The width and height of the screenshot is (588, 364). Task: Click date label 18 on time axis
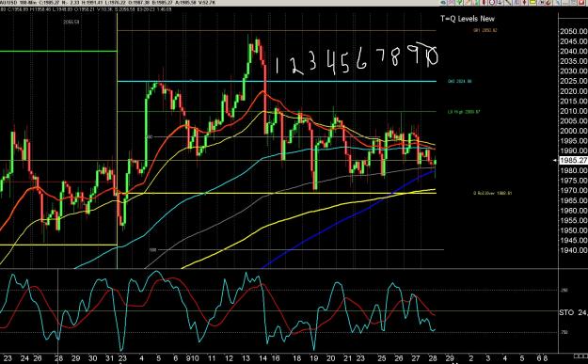click(x=297, y=358)
